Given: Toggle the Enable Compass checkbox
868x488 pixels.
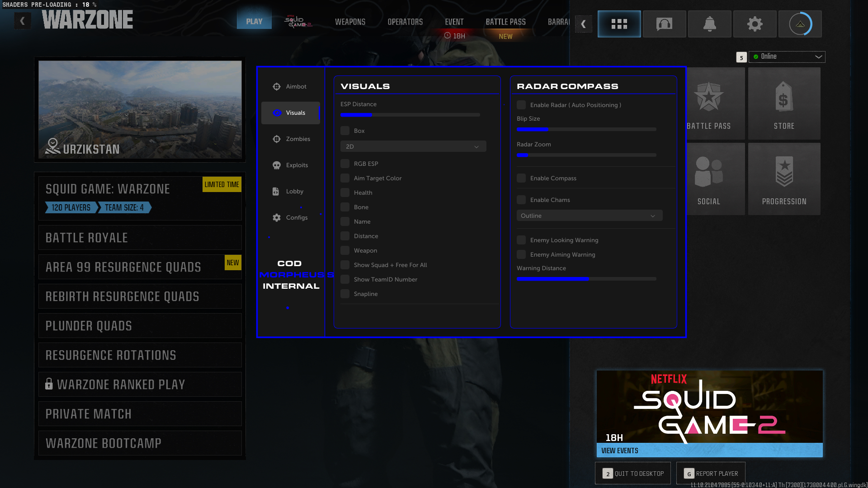Looking at the screenshot, I should coord(521,178).
